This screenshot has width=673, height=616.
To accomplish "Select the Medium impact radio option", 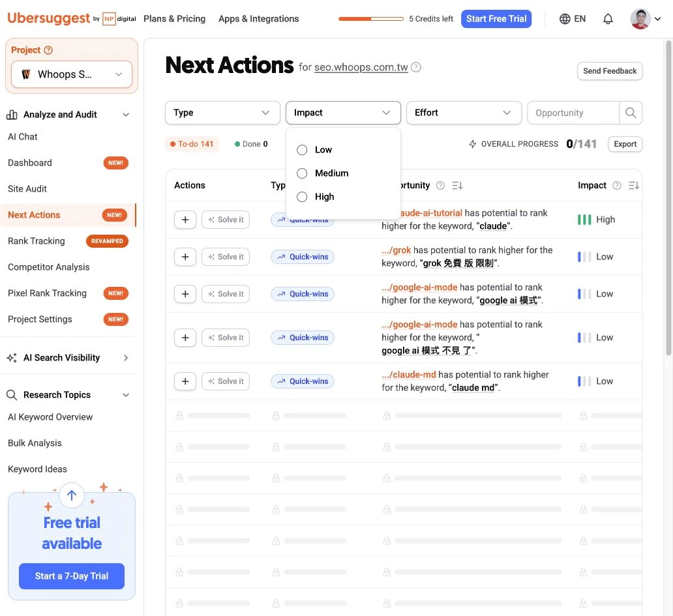I will [302, 173].
